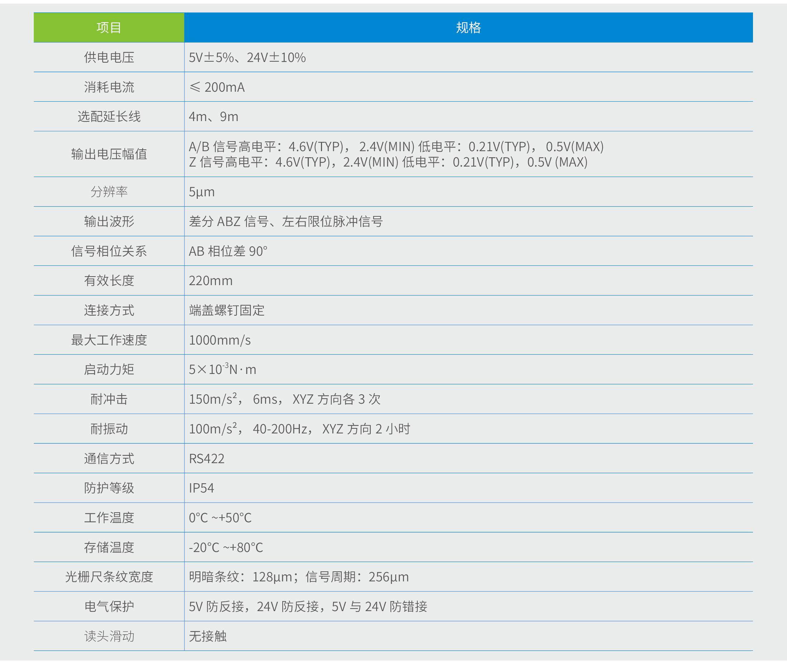Click the 项目 column header

[109, 27]
